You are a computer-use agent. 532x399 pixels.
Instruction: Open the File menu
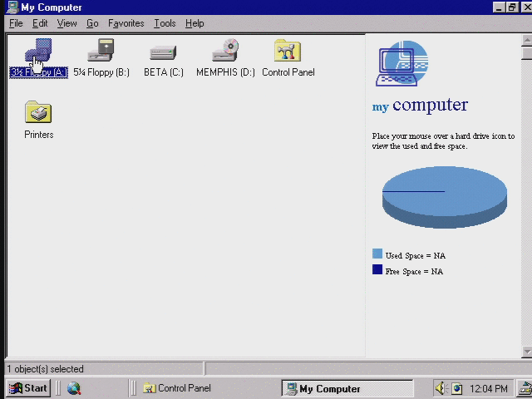point(16,23)
